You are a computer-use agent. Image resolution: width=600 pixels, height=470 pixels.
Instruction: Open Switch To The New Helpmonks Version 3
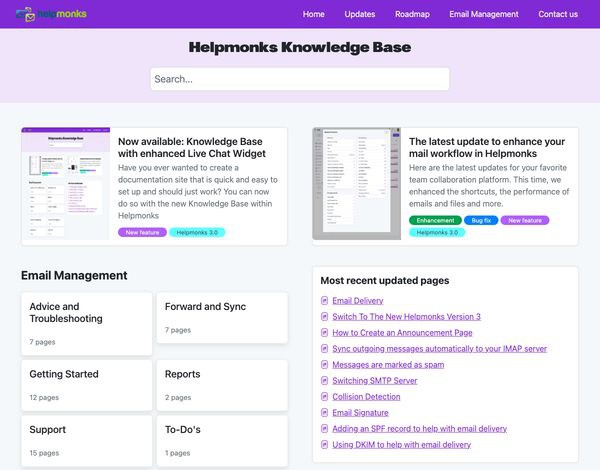point(406,317)
